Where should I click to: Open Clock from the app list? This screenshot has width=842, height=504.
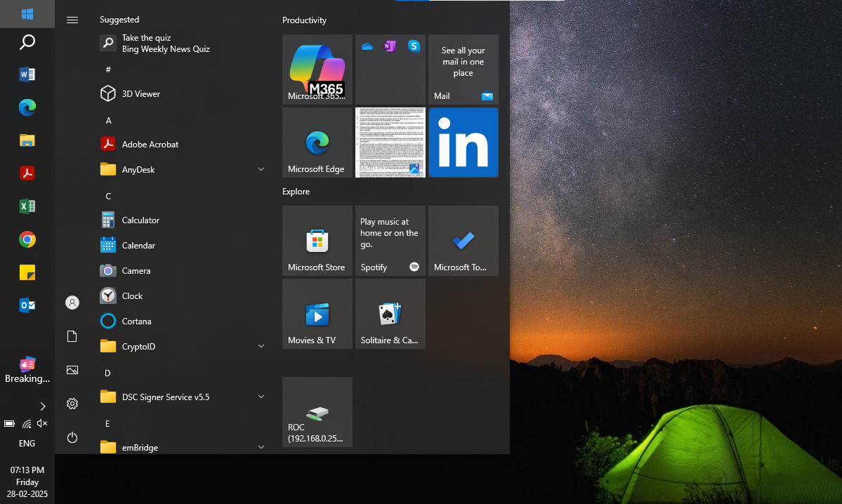[183, 296]
